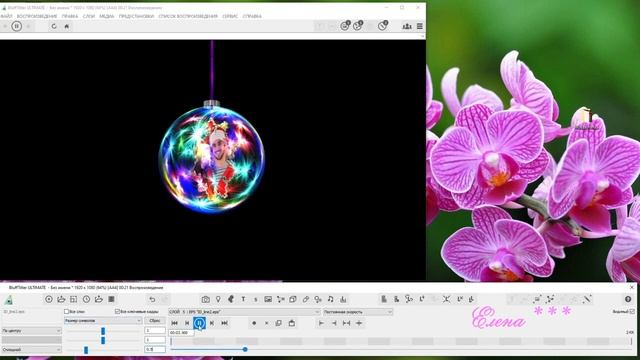Click the refresh icon in preview toolbar
Viewport: 640px width, 360px height.
(53, 26)
